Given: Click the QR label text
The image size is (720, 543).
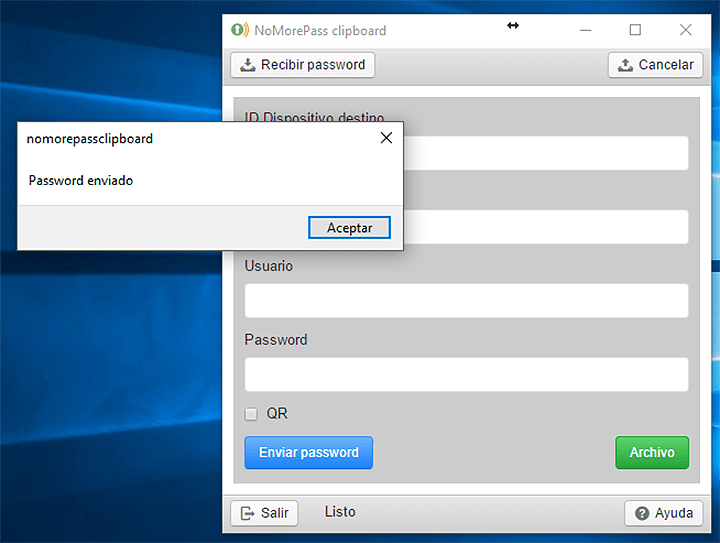Looking at the screenshot, I should (x=277, y=414).
